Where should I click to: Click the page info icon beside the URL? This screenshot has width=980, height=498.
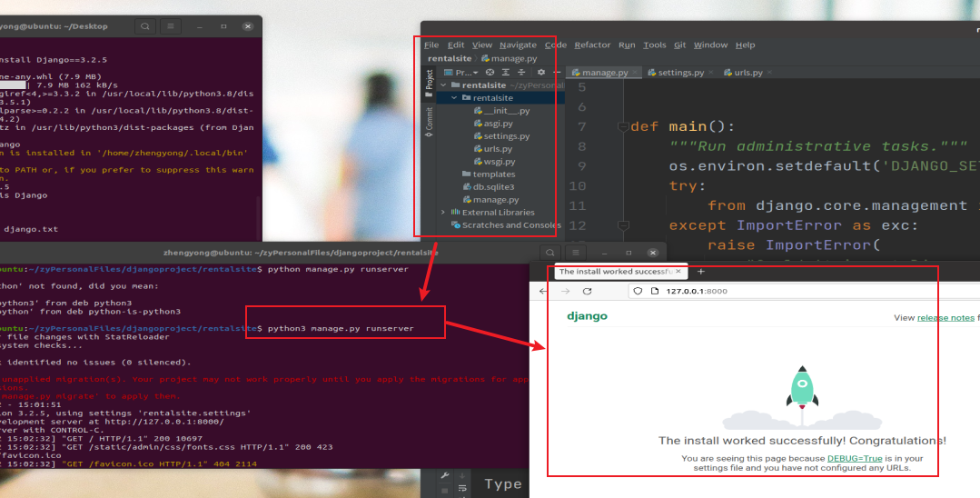tap(654, 292)
